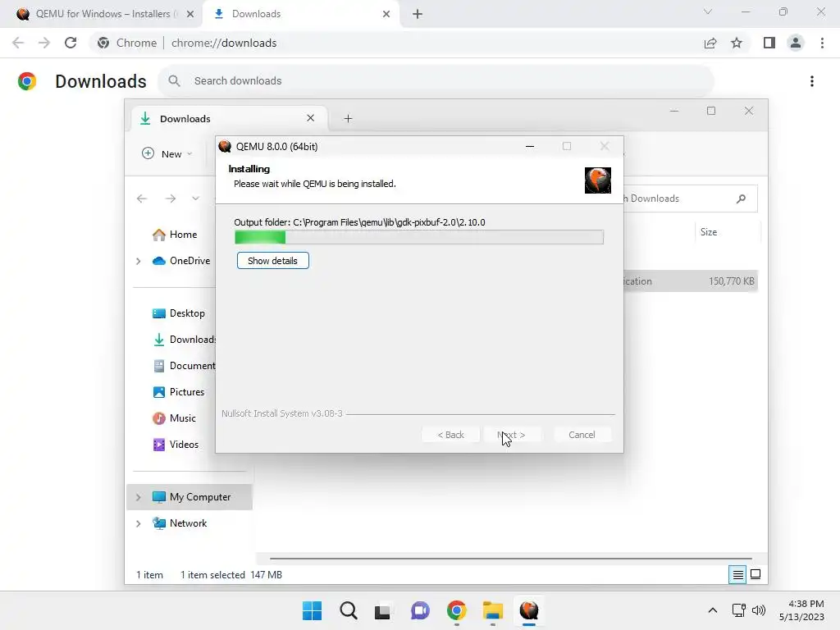Reload the Chrome page
The height and width of the screenshot is (630, 840).
click(71, 43)
